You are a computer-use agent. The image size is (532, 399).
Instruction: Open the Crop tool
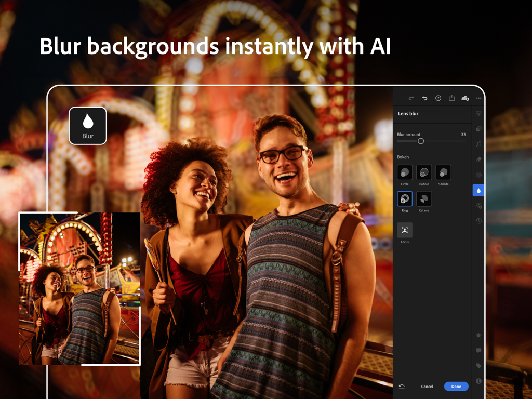478,144
